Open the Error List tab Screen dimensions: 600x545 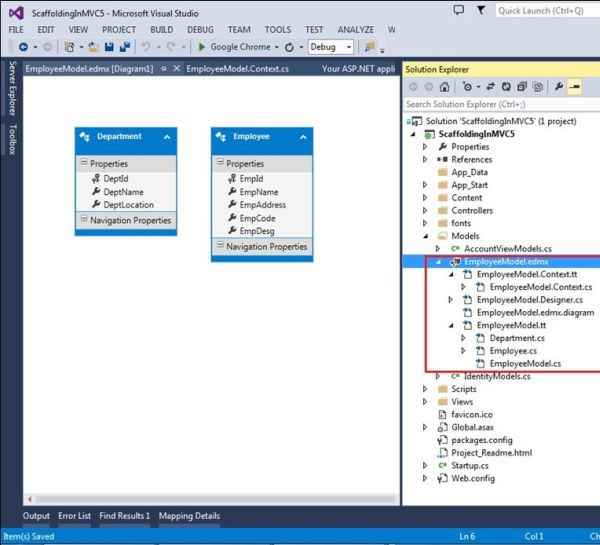(74, 516)
